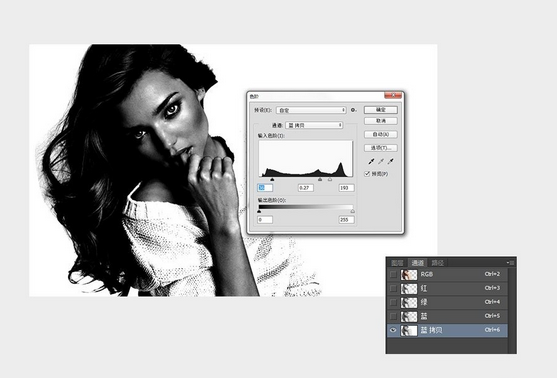Show the 红 channel visibility box

coord(393,288)
